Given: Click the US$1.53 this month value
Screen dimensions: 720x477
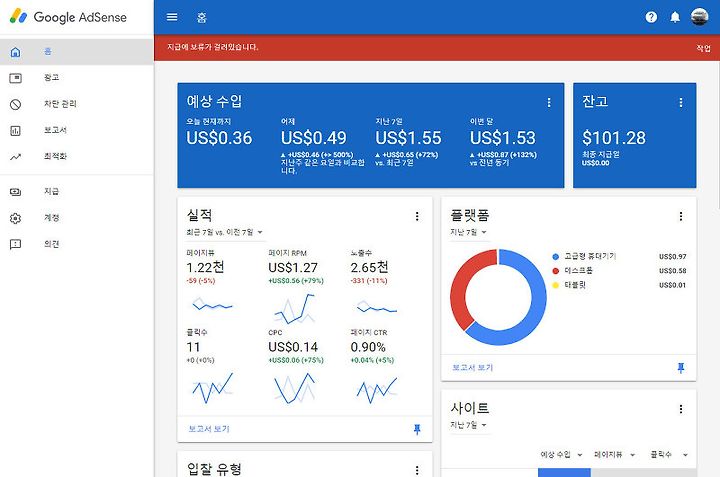Looking at the screenshot, I should pos(503,138).
